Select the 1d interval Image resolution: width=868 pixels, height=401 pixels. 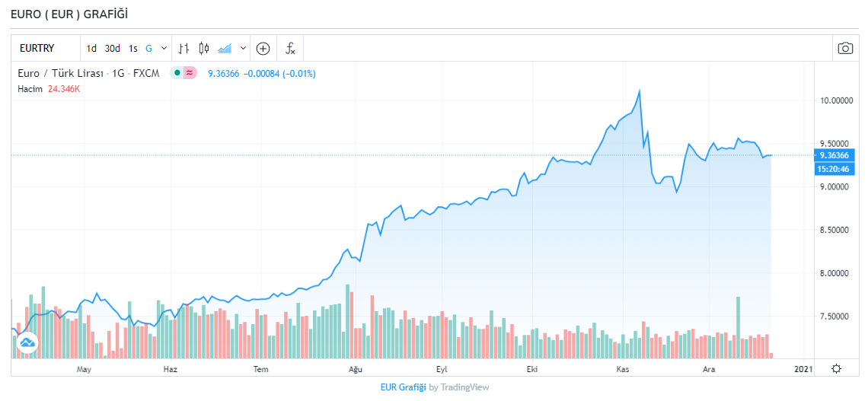[91, 48]
